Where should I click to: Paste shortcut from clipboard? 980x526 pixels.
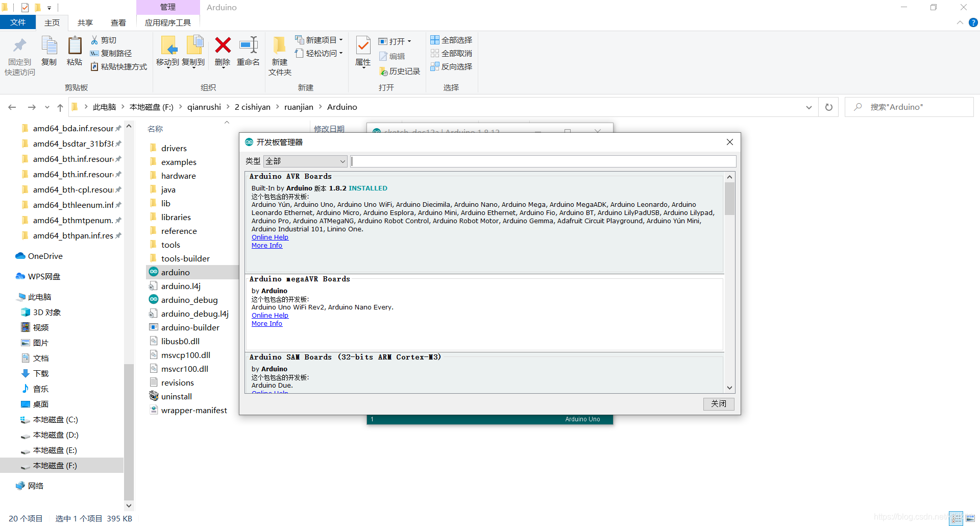pyautogui.click(x=119, y=66)
